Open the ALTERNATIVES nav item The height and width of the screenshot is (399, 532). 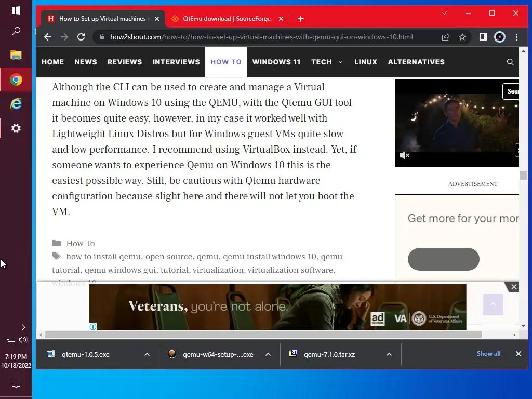[x=416, y=62]
